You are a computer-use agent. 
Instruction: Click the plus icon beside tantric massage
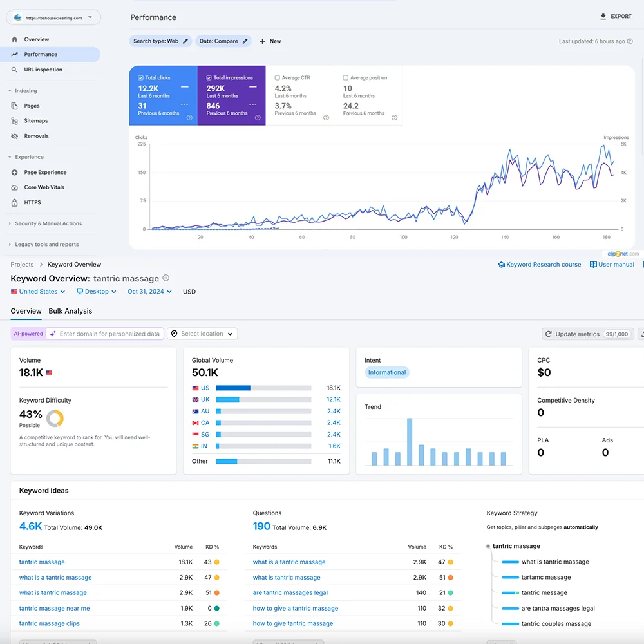[166, 278]
